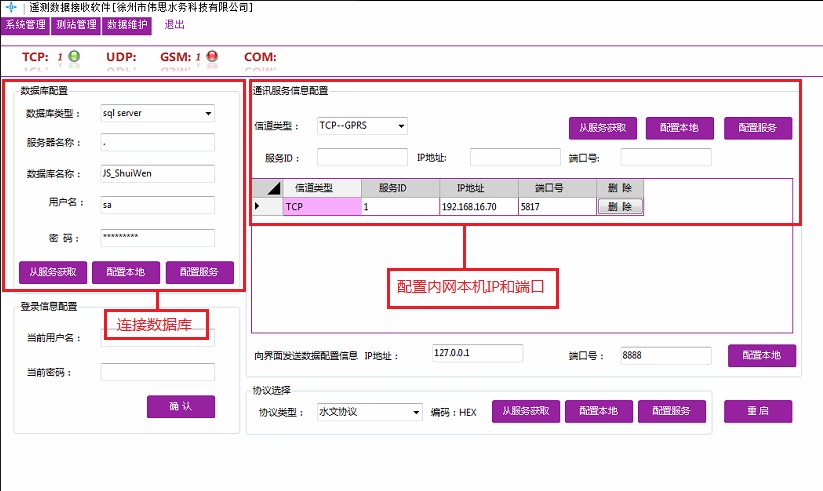
Task: Click the green TCP status indicator
Action: tap(74, 57)
